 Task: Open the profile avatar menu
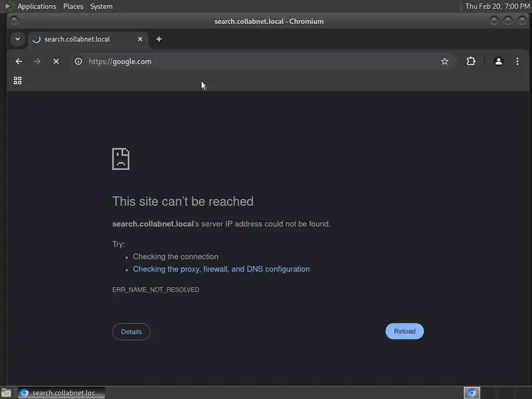point(498,61)
